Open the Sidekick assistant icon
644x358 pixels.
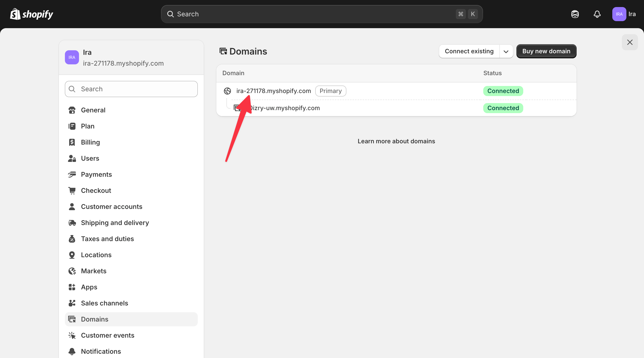tap(575, 14)
